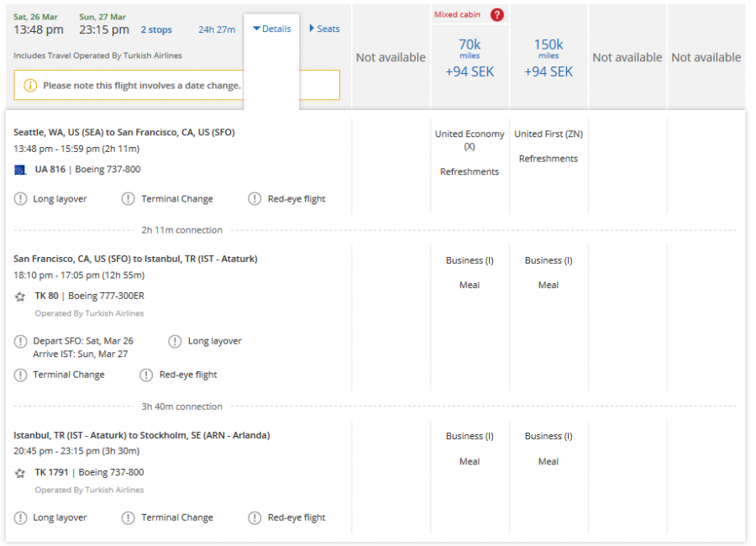This screenshot has width=756, height=546.
Task: Click TK 1791 flight number
Action: (x=51, y=473)
